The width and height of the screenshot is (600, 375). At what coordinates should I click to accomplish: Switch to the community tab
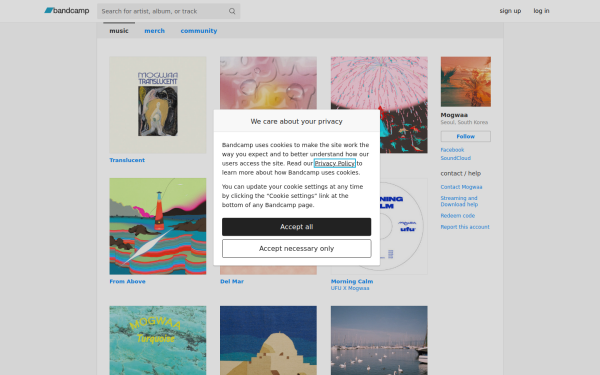pyautogui.click(x=199, y=31)
